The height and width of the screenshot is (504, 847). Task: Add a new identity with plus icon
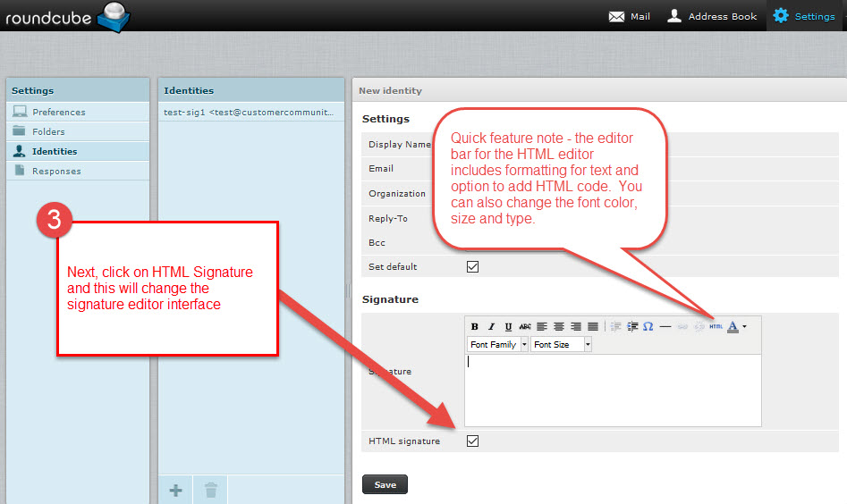176,490
